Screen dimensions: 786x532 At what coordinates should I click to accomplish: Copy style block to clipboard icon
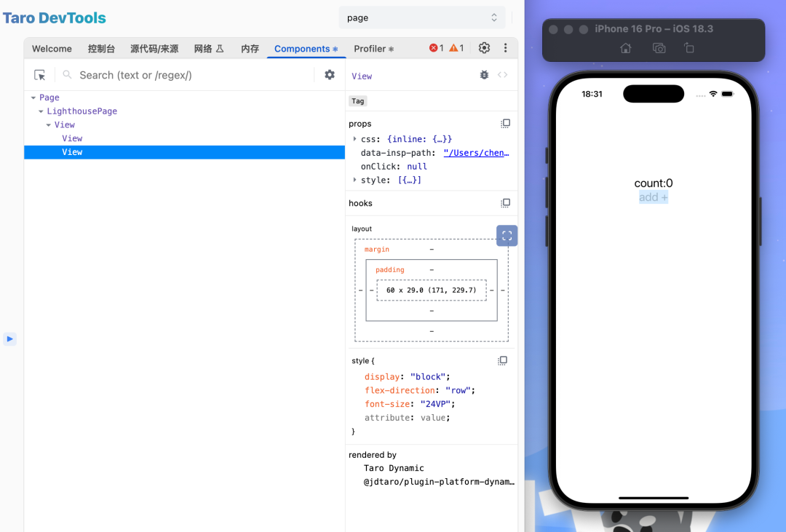click(502, 360)
